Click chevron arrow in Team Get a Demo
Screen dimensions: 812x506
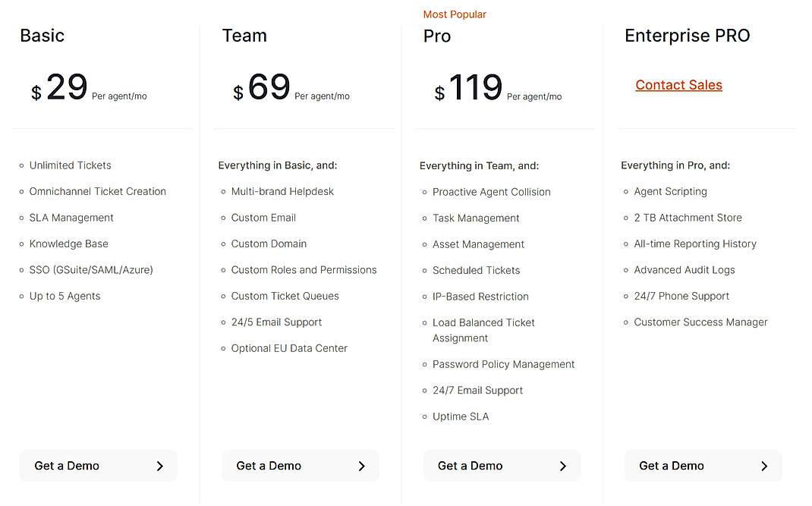click(x=361, y=467)
